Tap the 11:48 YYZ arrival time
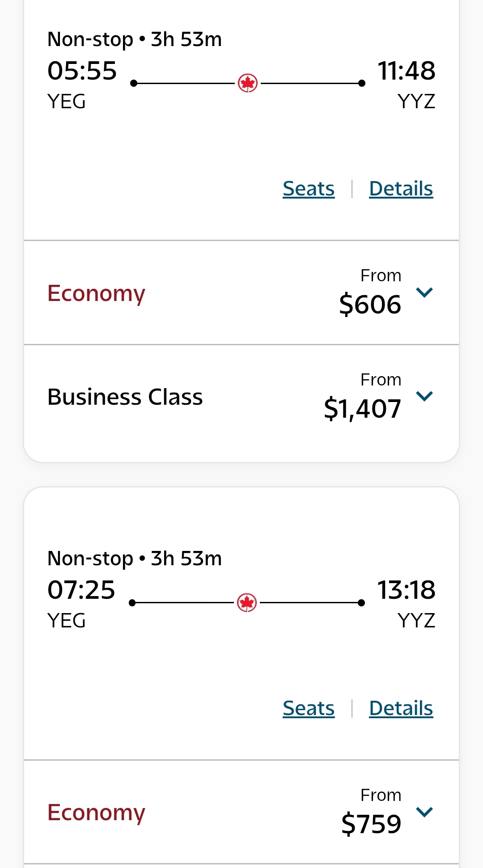This screenshot has height=868, width=483. pos(406,71)
